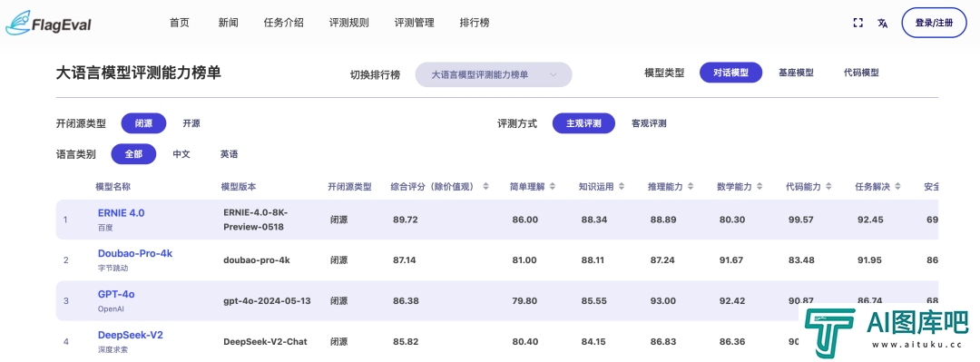Click the 登录/注册 button
The height and width of the screenshot is (362, 980).
pyautogui.click(x=934, y=23)
